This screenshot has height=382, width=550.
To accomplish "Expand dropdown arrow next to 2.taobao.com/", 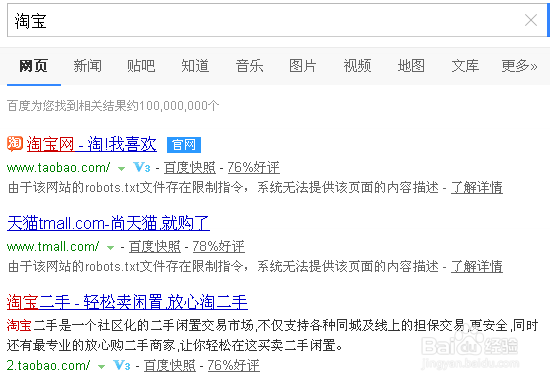I will point(101,367).
